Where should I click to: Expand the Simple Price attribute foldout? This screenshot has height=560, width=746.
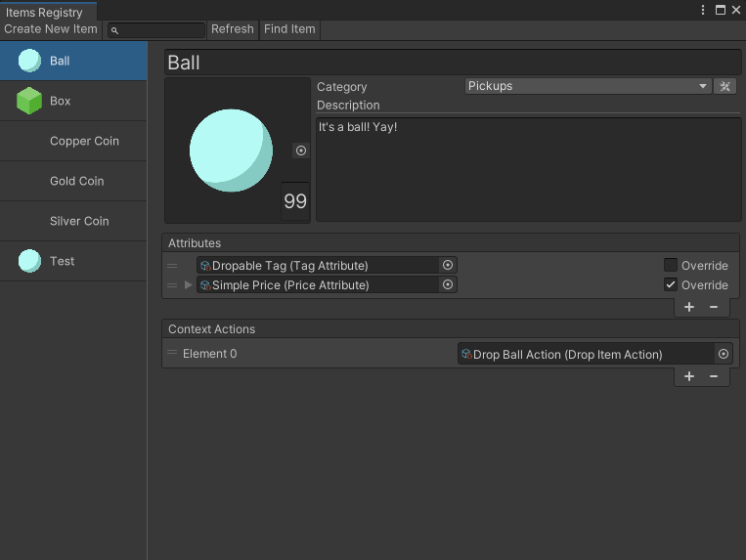click(x=189, y=285)
